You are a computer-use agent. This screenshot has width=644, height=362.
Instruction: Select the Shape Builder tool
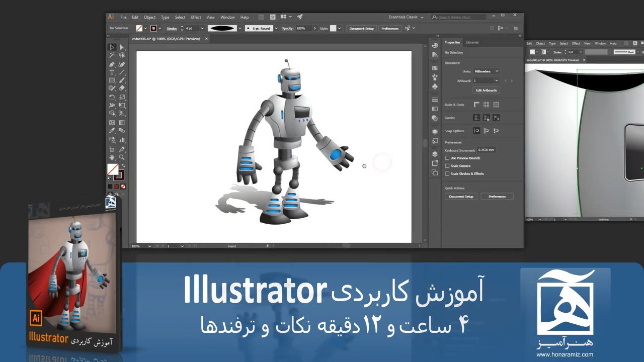[x=112, y=114]
